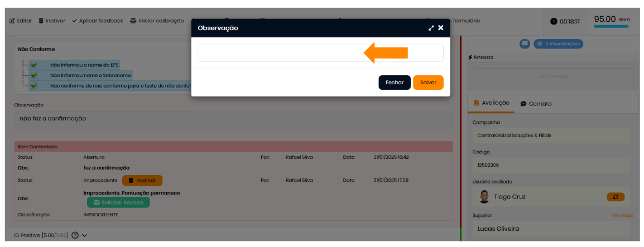This screenshot has width=644, height=247.
Task: Click the help icon next to ID Positiva
Action: tap(75, 235)
